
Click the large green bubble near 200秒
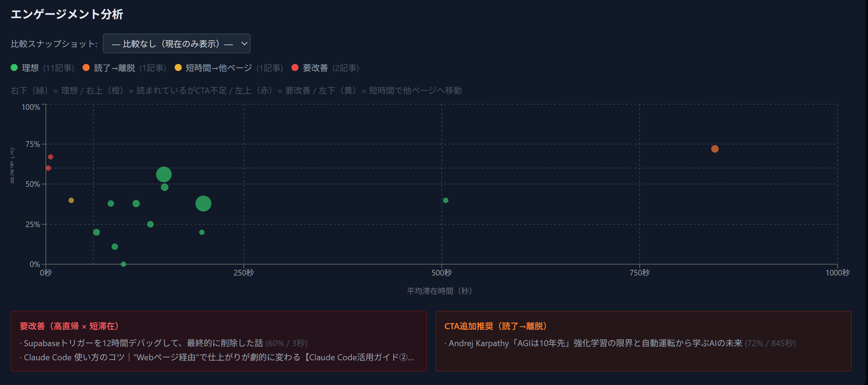click(203, 203)
